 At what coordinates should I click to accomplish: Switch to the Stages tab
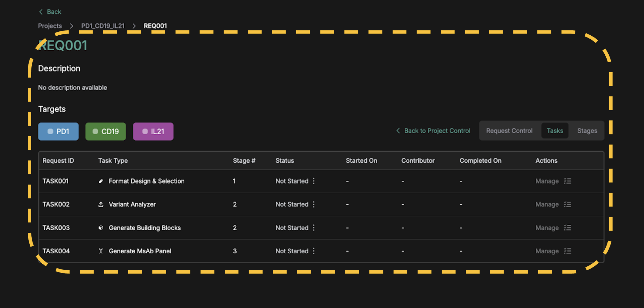[587, 131]
